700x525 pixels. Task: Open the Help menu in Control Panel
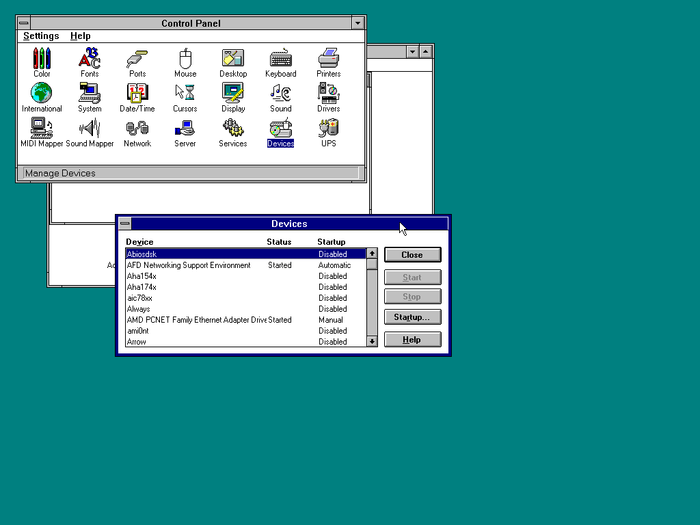80,36
